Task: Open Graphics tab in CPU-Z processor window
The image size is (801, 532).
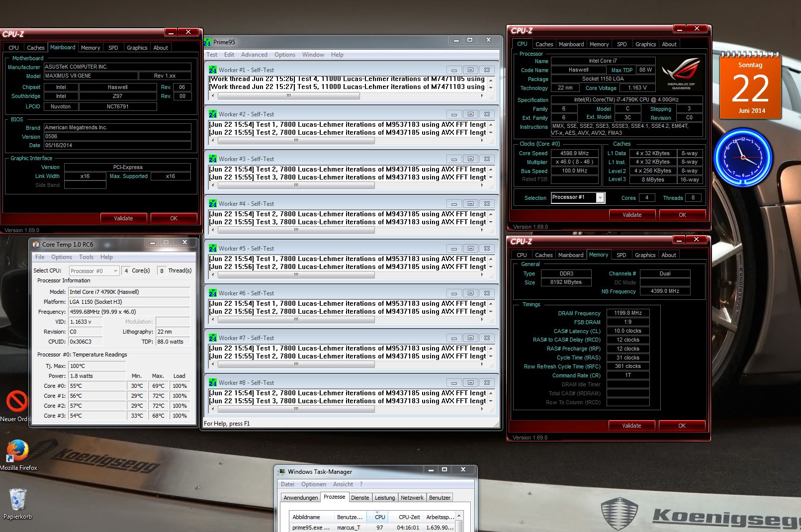Action: [645, 44]
